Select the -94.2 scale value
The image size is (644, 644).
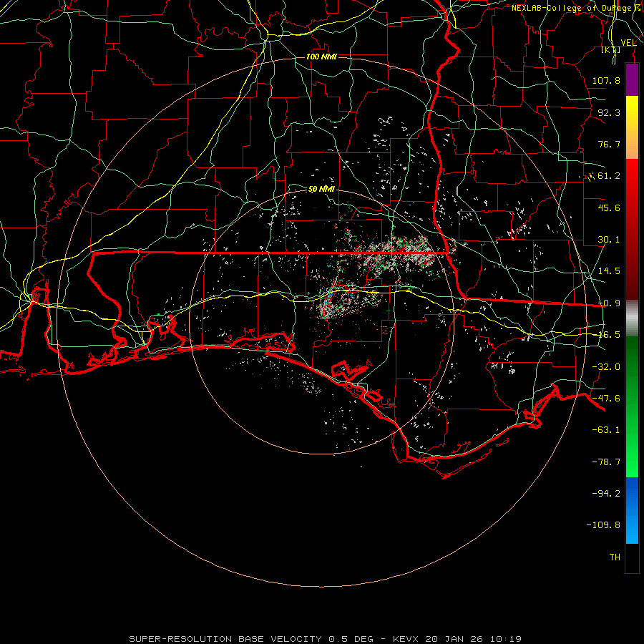606,494
